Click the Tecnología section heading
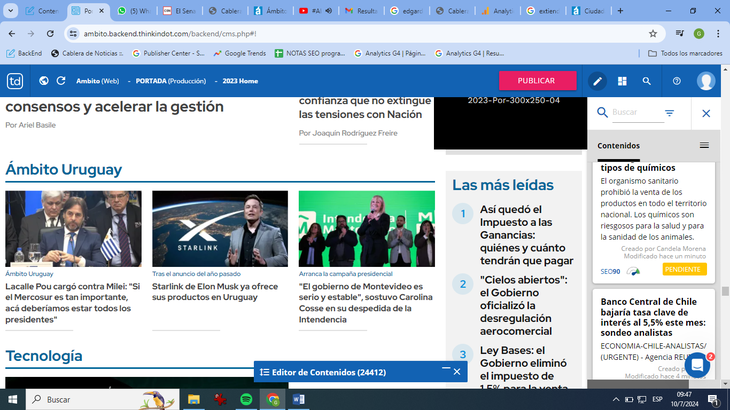730x410 pixels. (44, 356)
